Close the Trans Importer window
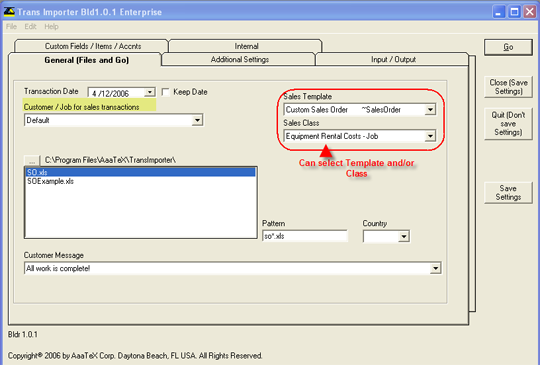 tap(530, 12)
